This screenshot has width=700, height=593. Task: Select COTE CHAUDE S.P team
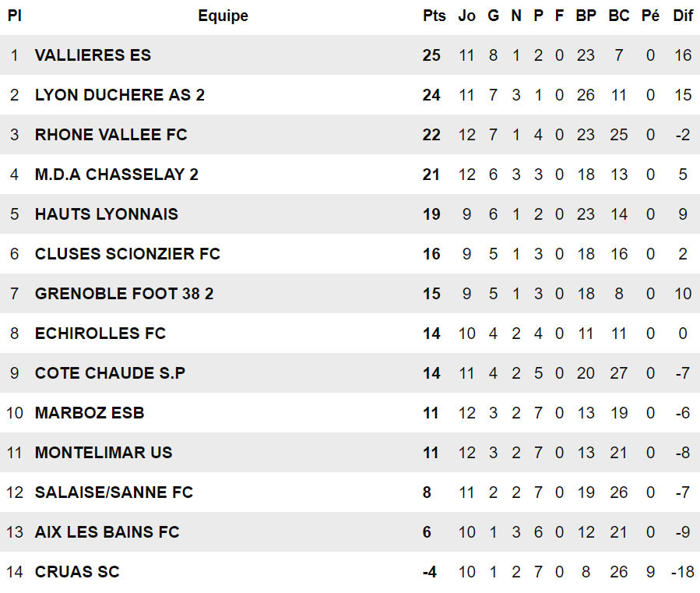(111, 373)
